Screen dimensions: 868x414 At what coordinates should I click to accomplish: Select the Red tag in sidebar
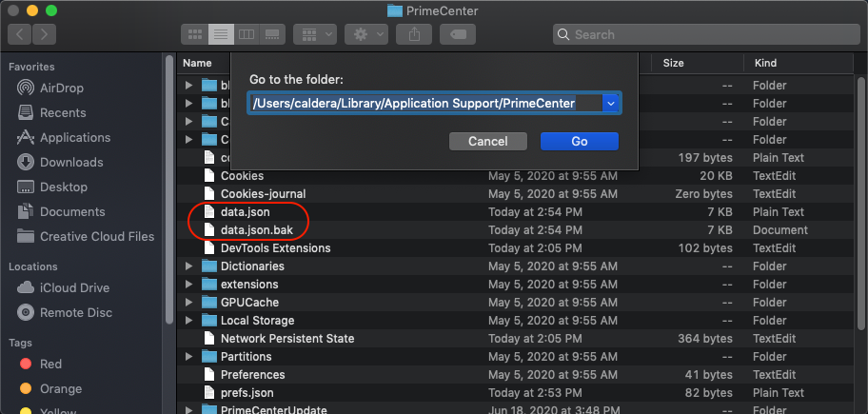click(50, 364)
